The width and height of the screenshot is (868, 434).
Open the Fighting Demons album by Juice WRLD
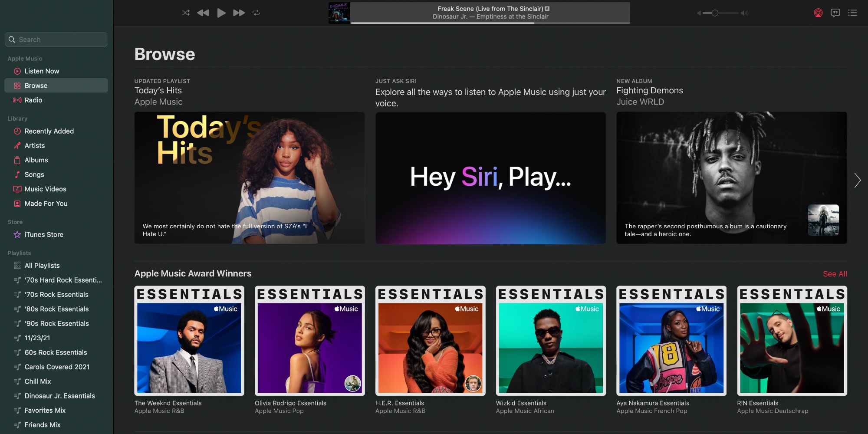(x=731, y=178)
